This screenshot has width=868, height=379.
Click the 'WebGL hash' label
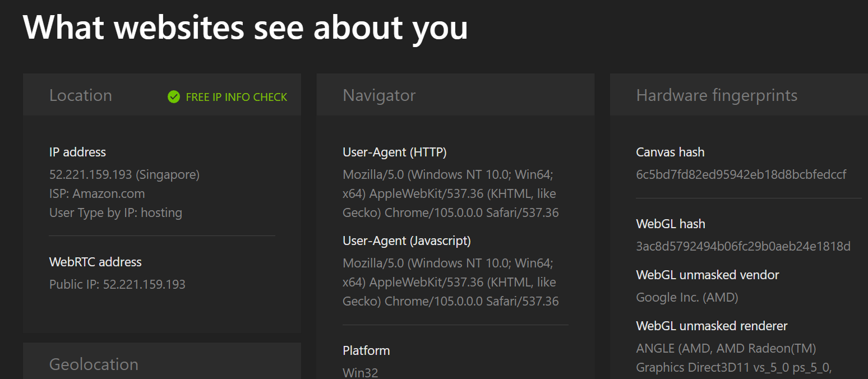[671, 224]
